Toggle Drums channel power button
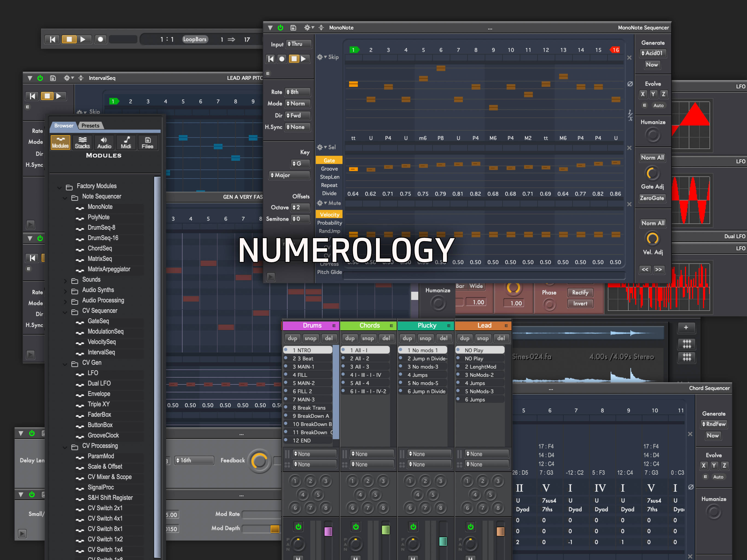The width and height of the screenshot is (747, 560). (x=298, y=527)
